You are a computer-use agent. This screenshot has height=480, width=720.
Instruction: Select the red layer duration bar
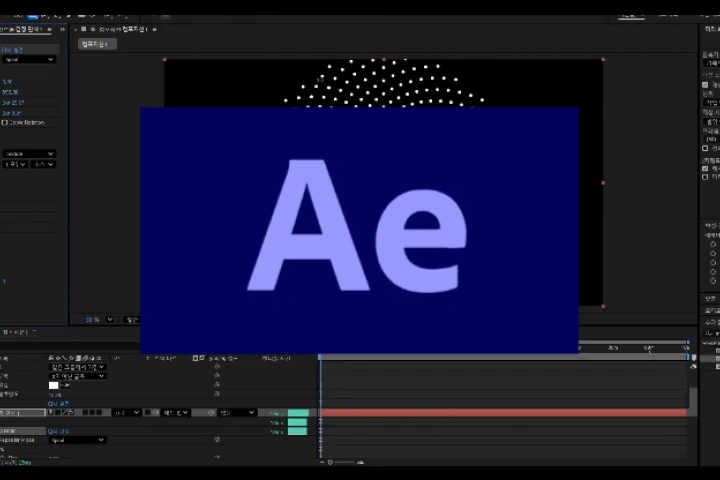point(503,413)
